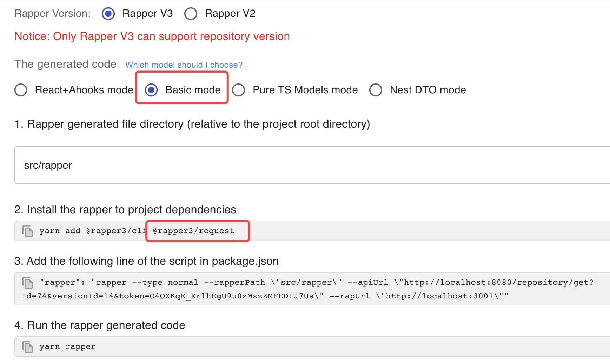Copy the package.json rapper script line
Viewport: 610px width, 364px height.
point(27,283)
